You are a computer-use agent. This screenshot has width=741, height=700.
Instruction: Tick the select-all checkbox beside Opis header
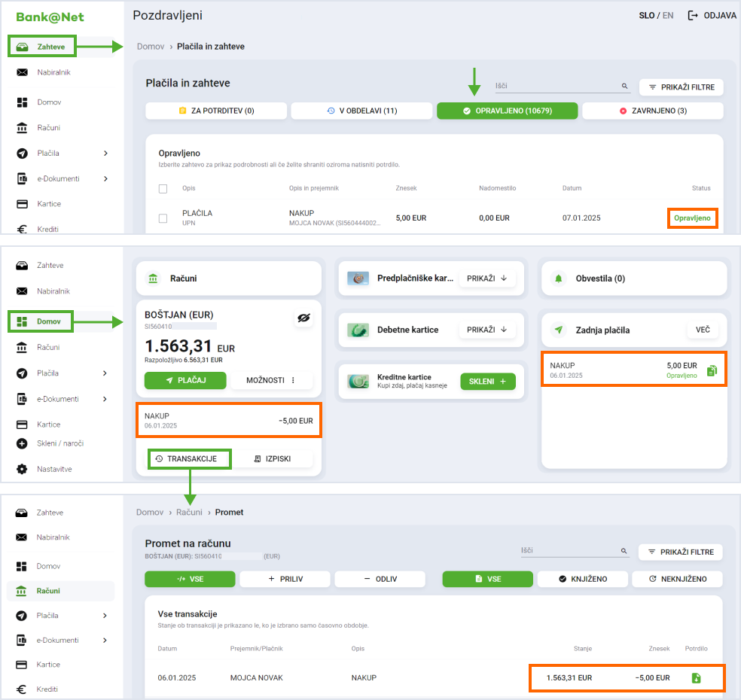click(x=163, y=188)
